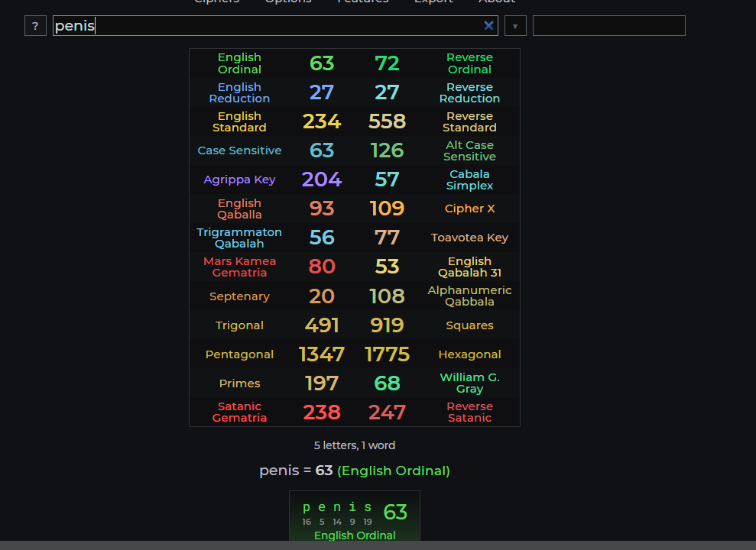Select the Satanic Gematria cipher label
The image size is (756, 550).
tap(239, 412)
